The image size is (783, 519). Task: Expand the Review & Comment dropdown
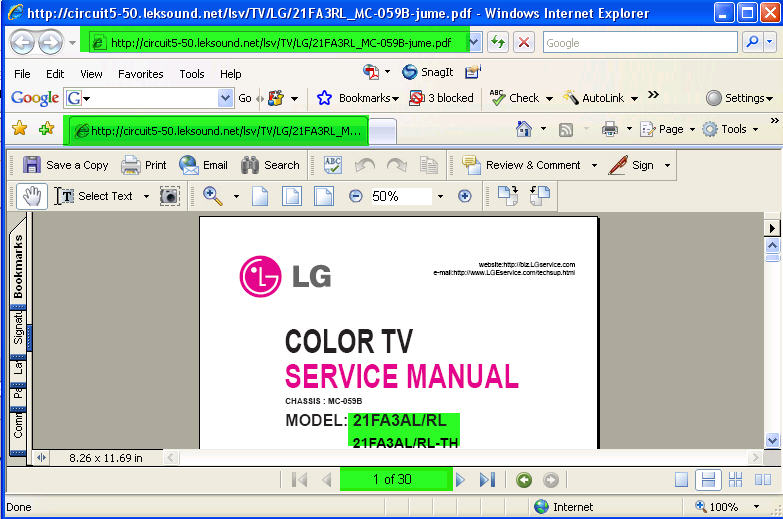594,165
